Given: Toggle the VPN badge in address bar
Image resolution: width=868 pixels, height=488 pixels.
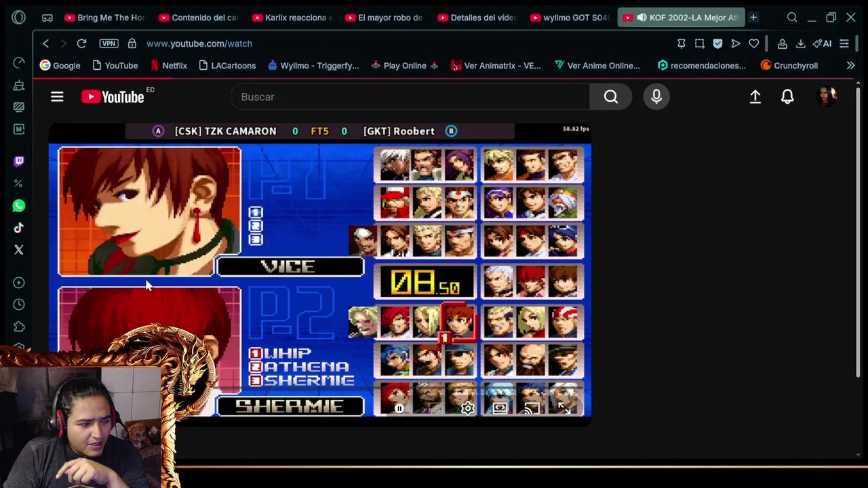Looking at the screenshot, I should coord(108,43).
